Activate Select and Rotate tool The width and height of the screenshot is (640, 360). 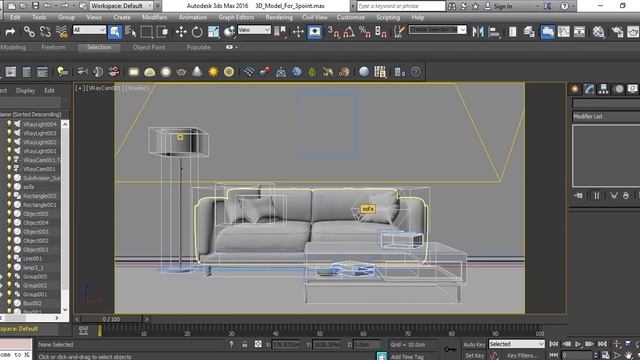click(197, 31)
